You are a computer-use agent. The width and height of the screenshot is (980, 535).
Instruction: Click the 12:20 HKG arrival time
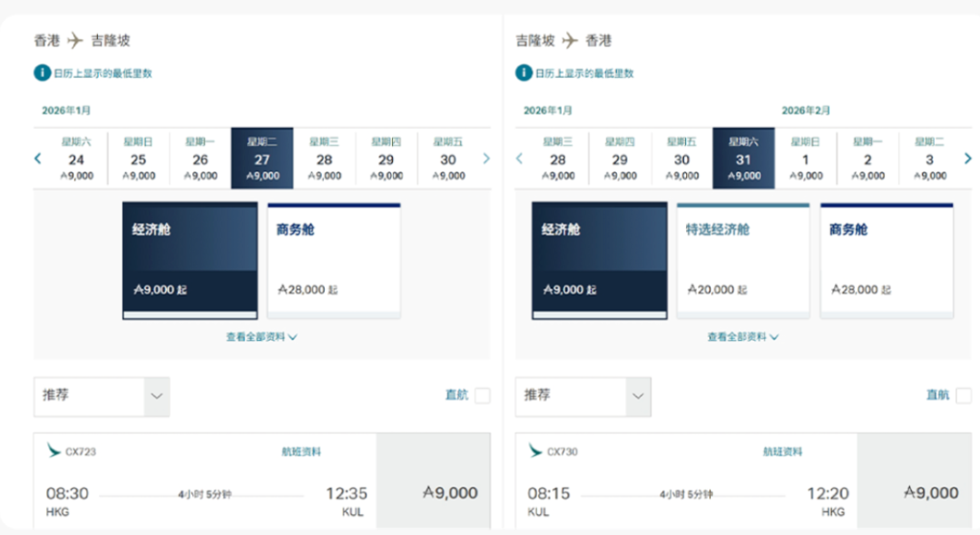click(828, 493)
